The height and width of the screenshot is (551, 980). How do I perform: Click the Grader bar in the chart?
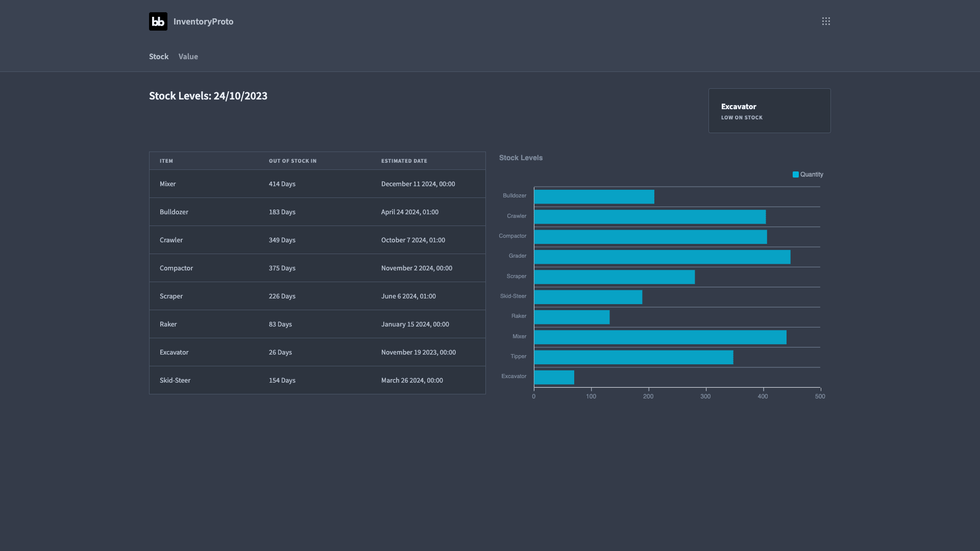[x=662, y=257]
